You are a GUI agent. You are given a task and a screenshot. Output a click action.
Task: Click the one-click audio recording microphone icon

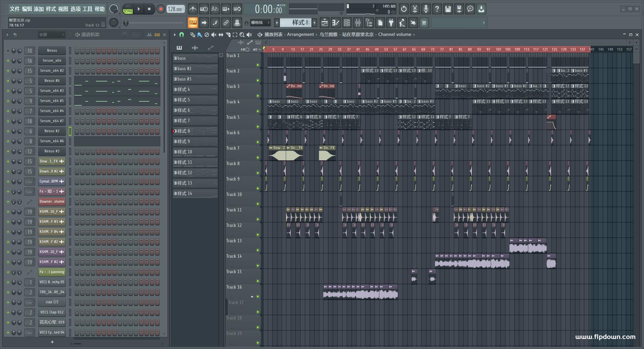click(x=426, y=9)
